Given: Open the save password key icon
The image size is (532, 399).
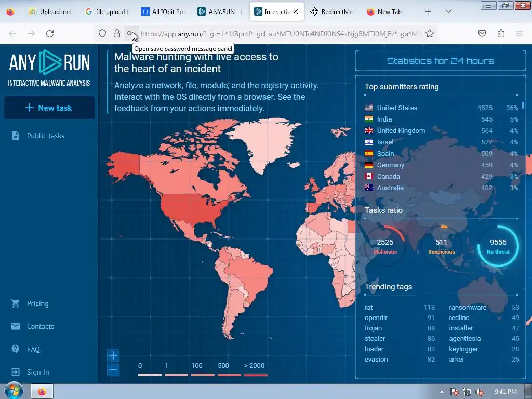Looking at the screenshot, I should 131,33.
